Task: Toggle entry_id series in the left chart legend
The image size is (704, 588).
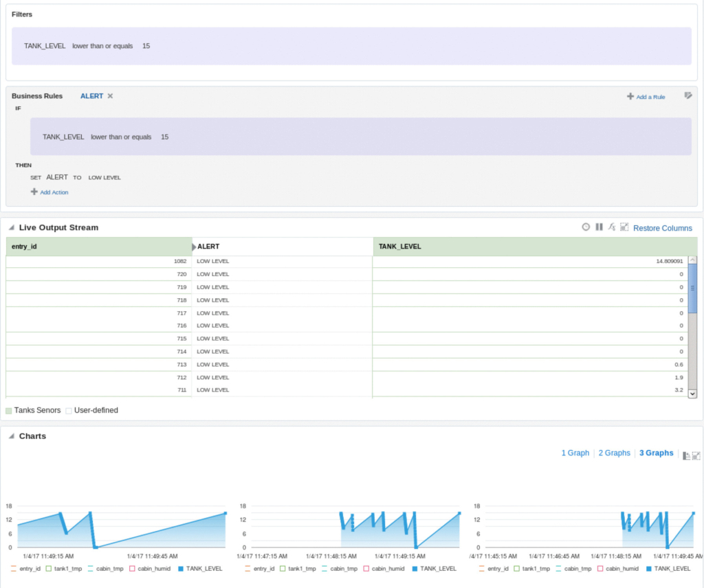Action: [x=25, y=569]
